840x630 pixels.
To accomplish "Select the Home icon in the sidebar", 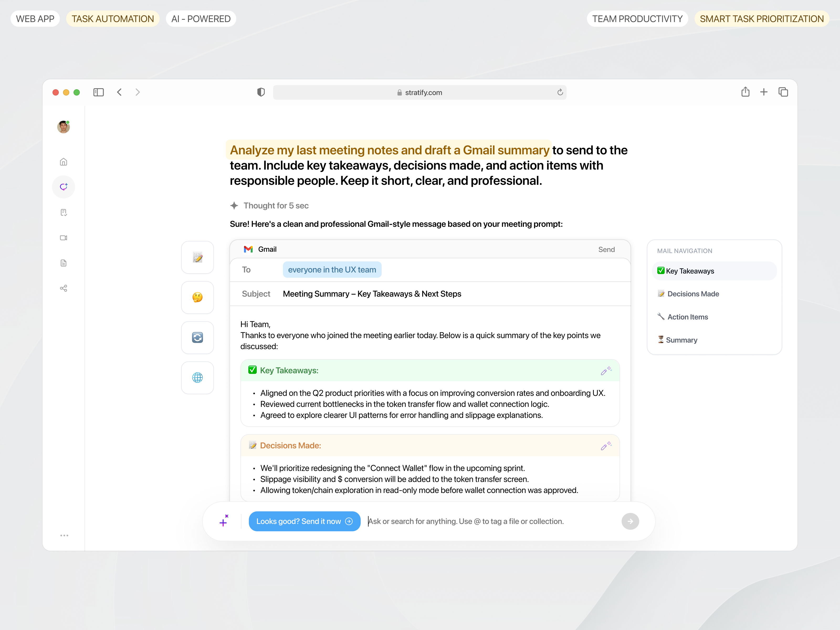I will pos(64,161).
